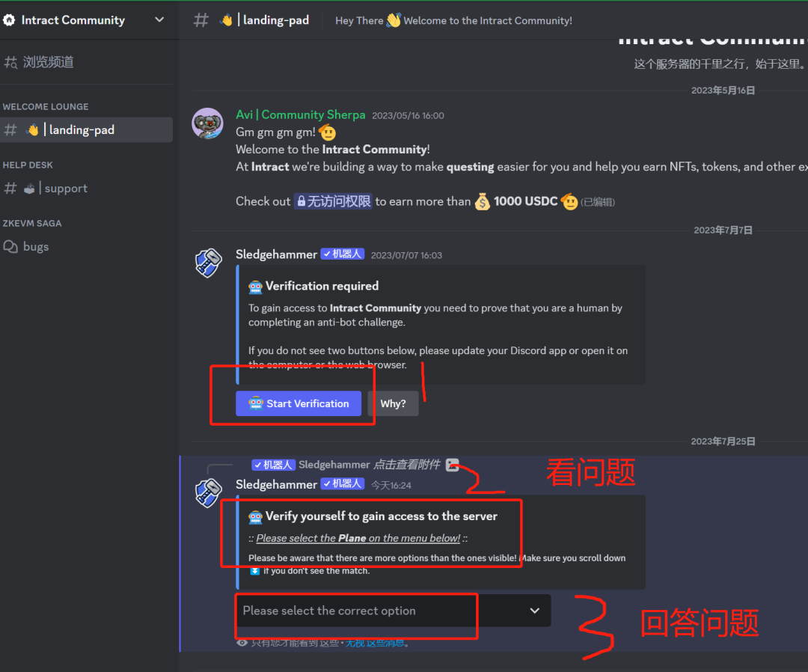This screenshot has width=808, height=672.
Task: Open the attachment image icon in the reply preview
Action: coord(452,464)
